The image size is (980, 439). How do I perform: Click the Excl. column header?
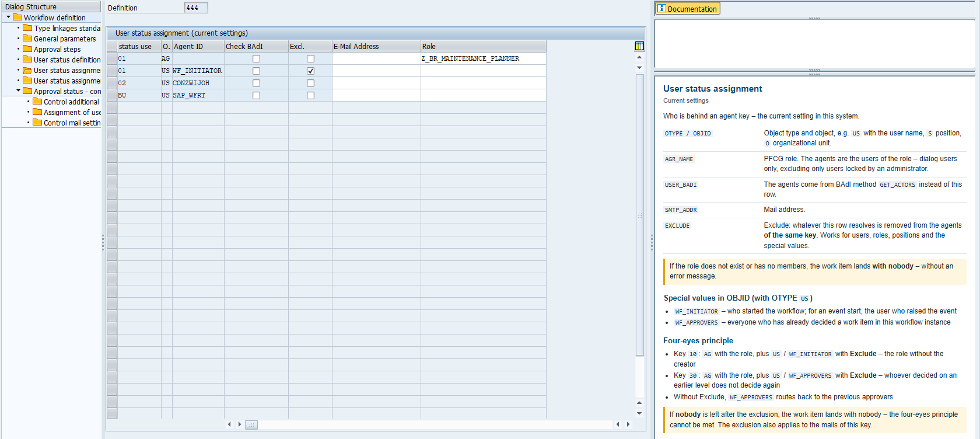point(310,46)
